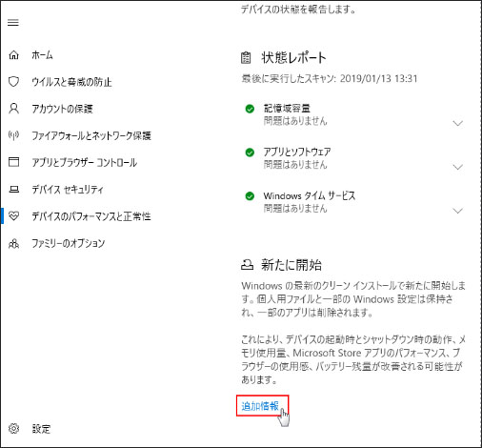Click the Home house icon

pos(13,55)
